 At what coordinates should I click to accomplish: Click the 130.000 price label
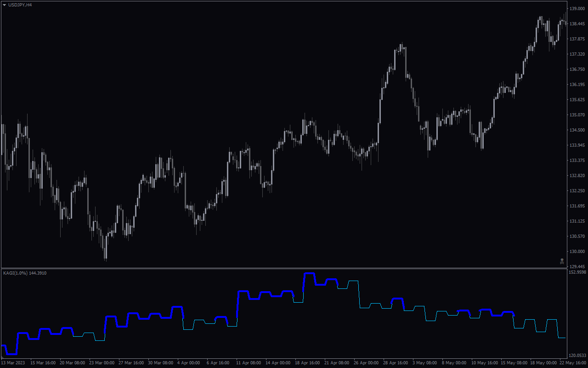[x=577, y=252]
